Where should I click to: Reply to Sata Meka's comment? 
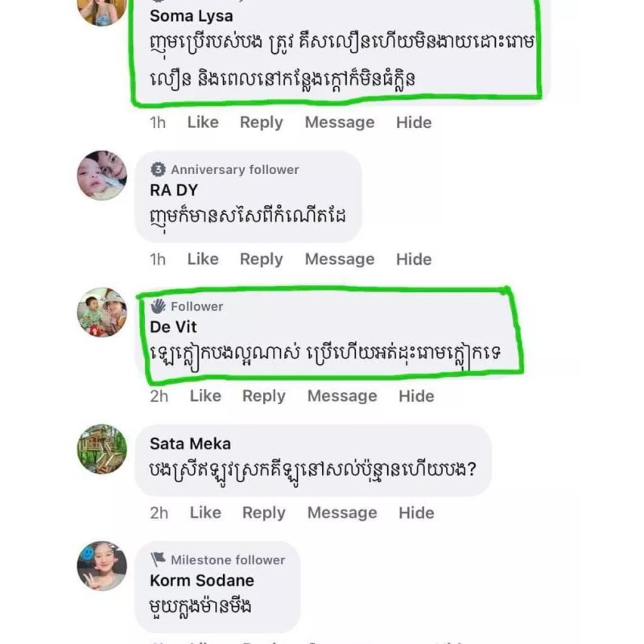tap(264, 513)
